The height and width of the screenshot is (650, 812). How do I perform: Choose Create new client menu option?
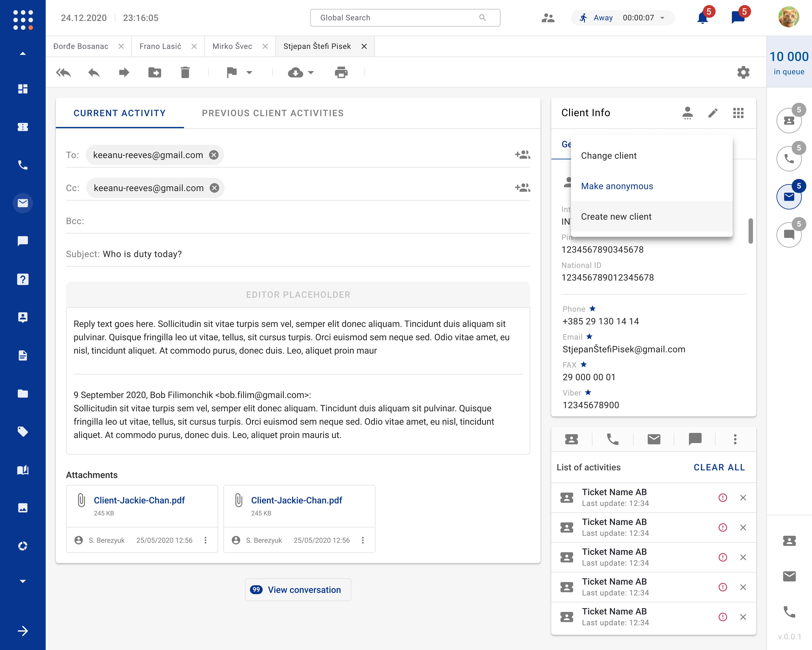click(x=616, y=217)
